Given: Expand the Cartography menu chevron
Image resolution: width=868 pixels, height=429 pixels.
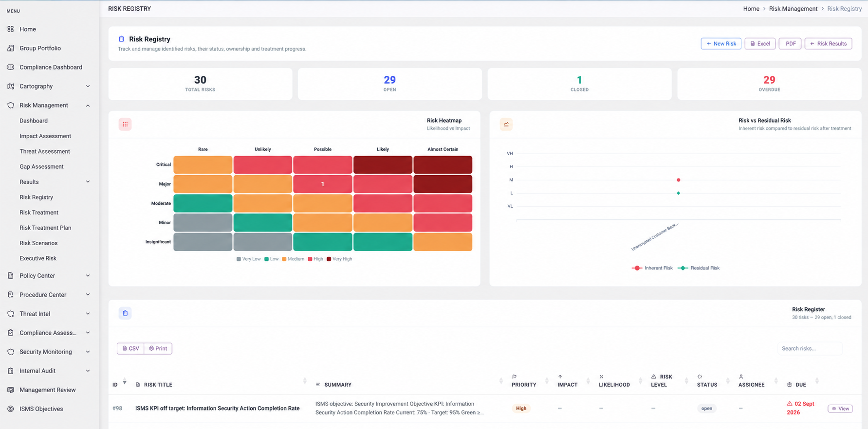Looking at the screenshot, I should point(88,86).
